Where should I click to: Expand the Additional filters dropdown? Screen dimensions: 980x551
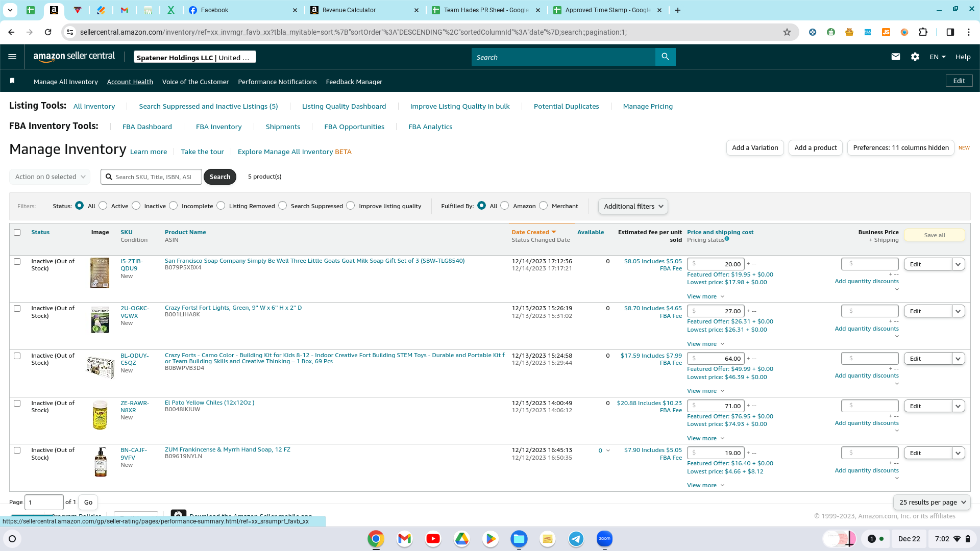[633, 206]
